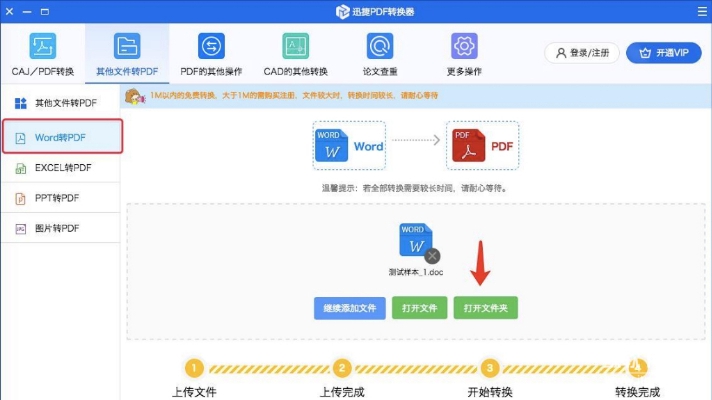Select 图片转PDF in the sidebar
This screenshot has width=712, height=400.
pos(61,228)
